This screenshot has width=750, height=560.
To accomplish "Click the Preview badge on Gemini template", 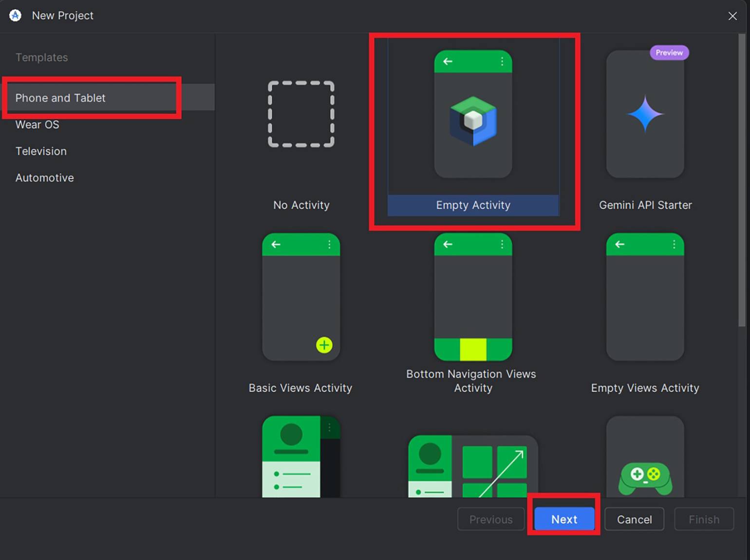I will pyautogui.click(x=669, y=53).
